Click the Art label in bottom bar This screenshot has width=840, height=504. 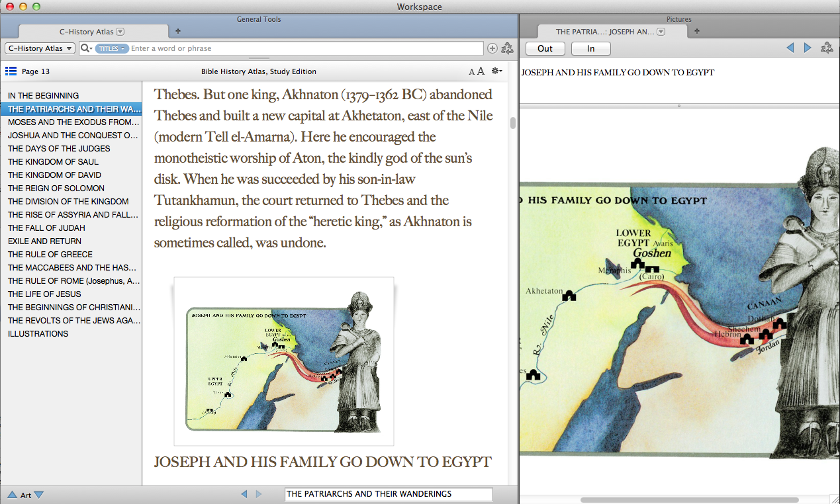26,495
